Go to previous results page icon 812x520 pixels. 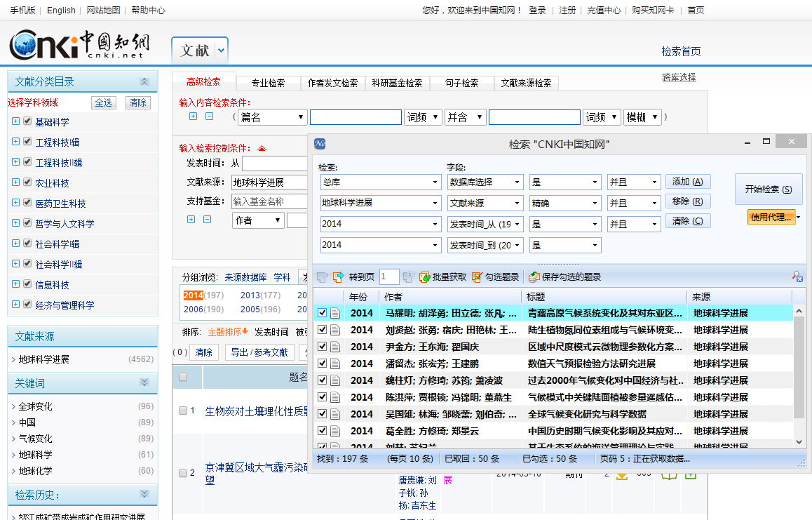pyautogui.click(x=322, y=277)
